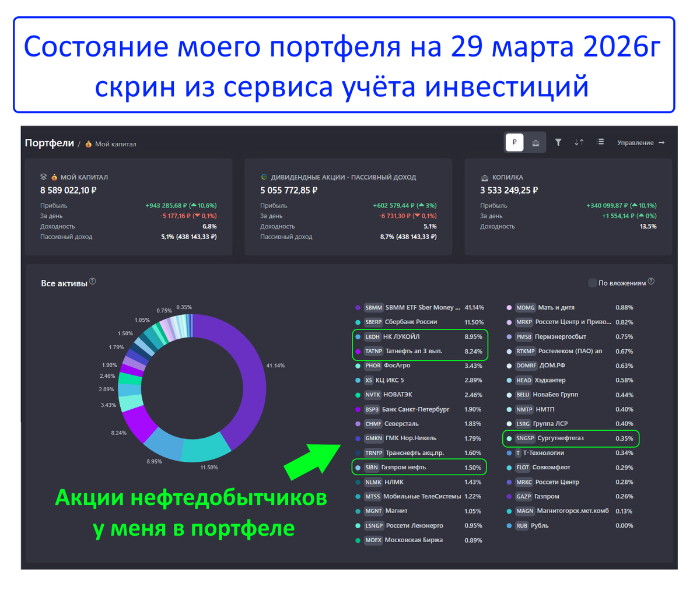Viewport: 700px width, 590px height.
Task: Open ДИВИДЕНДНЫЕ АКЦИИ - ПАССИВНЫЙ ДОХОД card title
Action: [344, 177]
